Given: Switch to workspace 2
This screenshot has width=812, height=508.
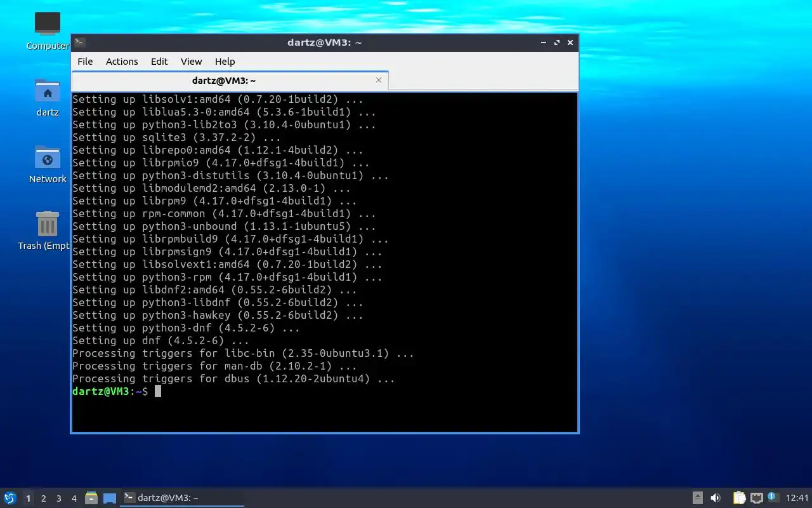Looking at the screenshot, I should point(43,498).
